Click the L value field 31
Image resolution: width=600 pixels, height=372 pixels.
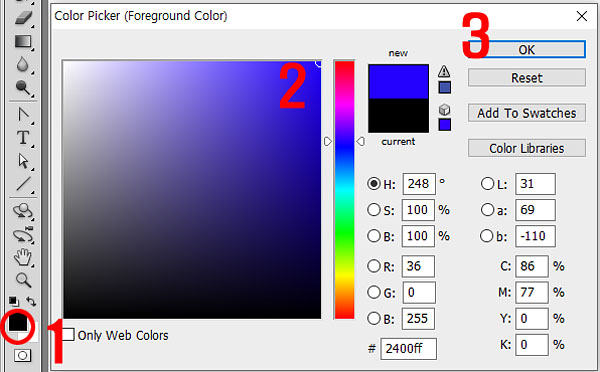[x=535, y=184]
